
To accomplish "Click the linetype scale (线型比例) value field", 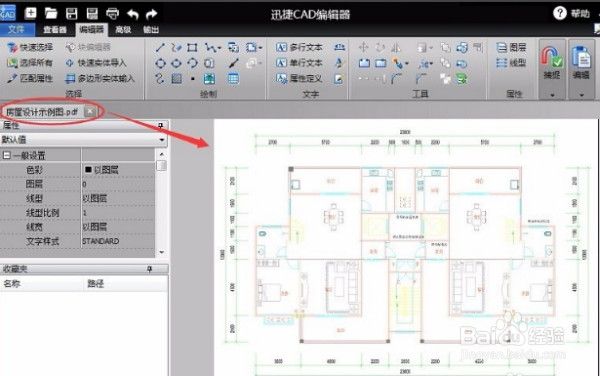I will [118, 213].
